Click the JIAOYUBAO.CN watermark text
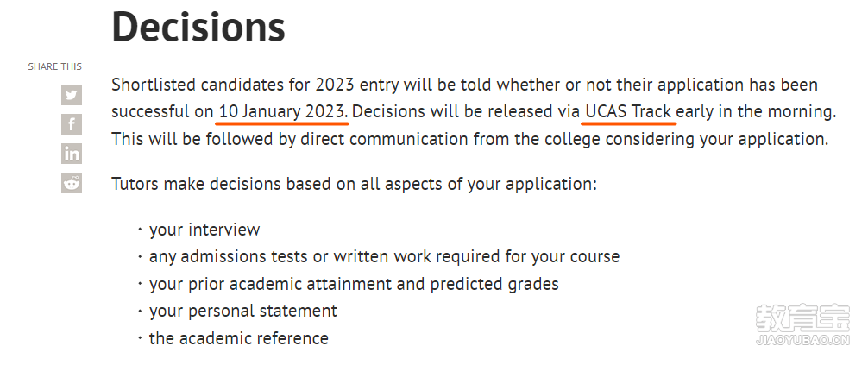 point(802,340)
